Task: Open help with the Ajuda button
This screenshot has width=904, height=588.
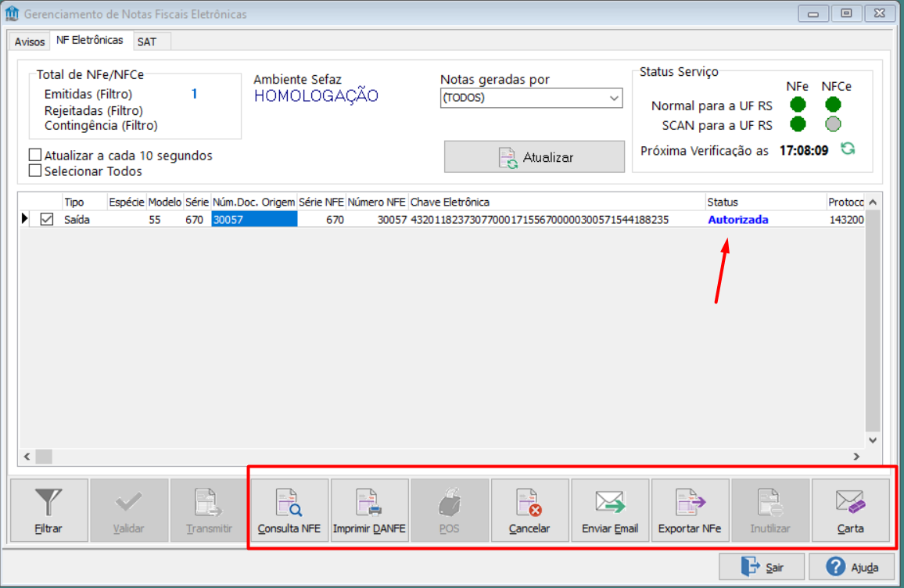Action: coord(852,567)
